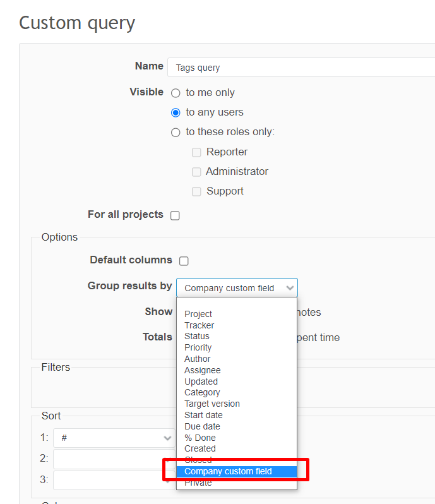Enable the For all projects checkbox

175,215
